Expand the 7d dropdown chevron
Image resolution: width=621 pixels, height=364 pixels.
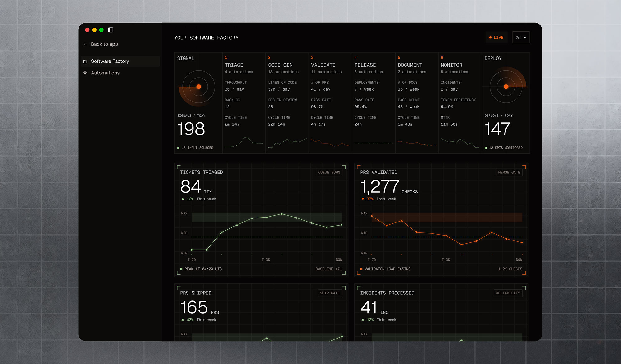(x=525, y=38)
